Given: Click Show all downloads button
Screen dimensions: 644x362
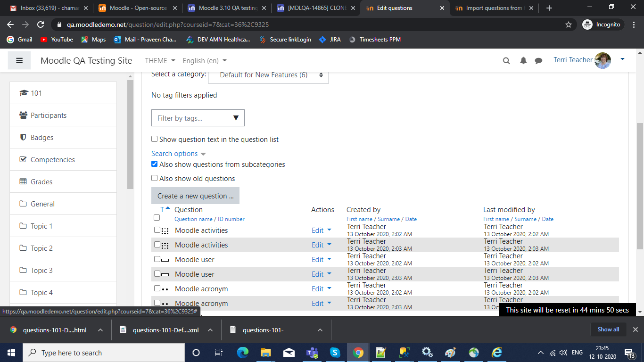Looking at the screenshot, I should click(608, 329).
